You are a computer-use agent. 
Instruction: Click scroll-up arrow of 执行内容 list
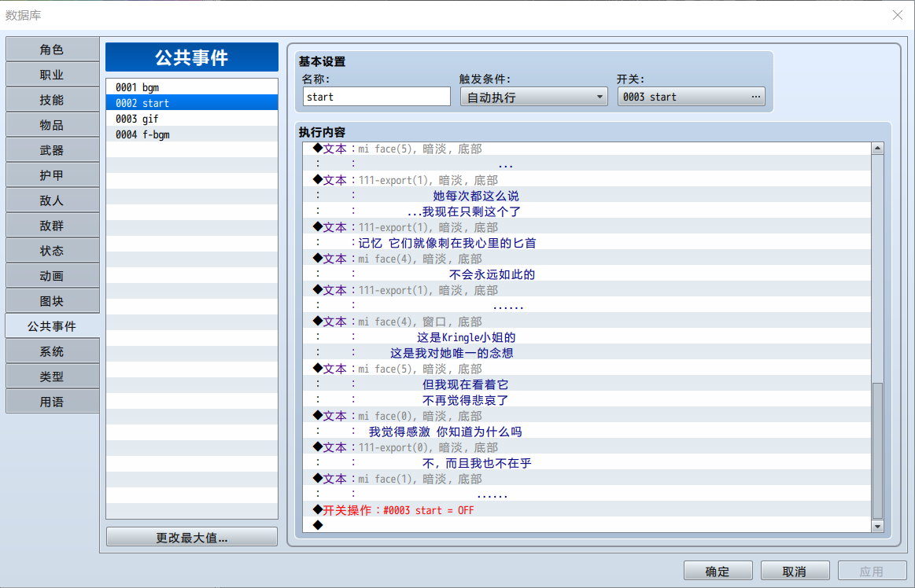tap(877, 149)
